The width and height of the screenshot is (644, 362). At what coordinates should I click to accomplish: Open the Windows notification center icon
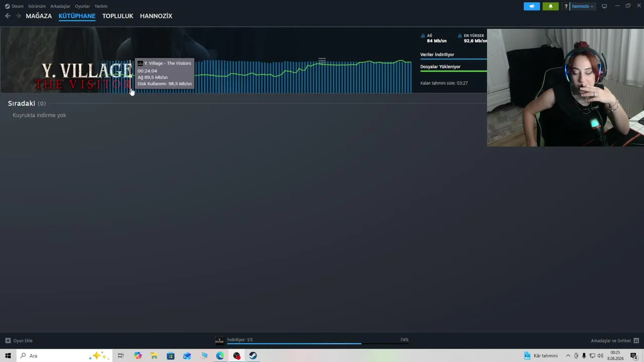pyautogui.click(x=634, y=356)
